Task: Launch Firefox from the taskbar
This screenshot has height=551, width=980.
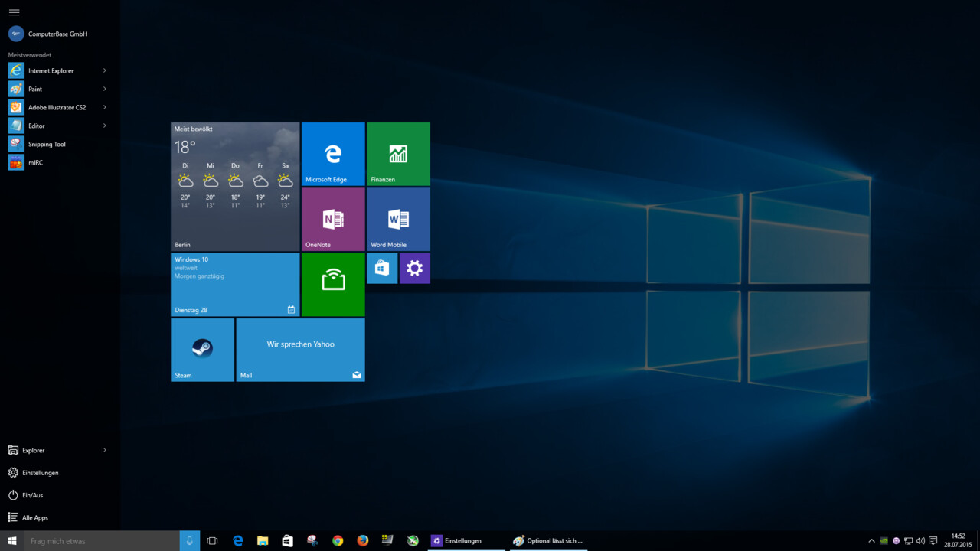Action: [361, 540]
